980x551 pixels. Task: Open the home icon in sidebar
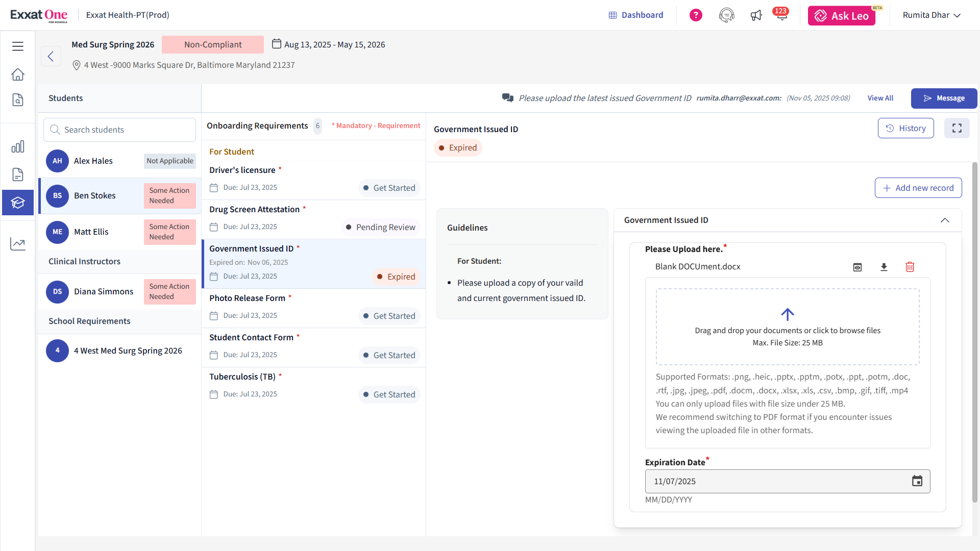tap(18, 74)
